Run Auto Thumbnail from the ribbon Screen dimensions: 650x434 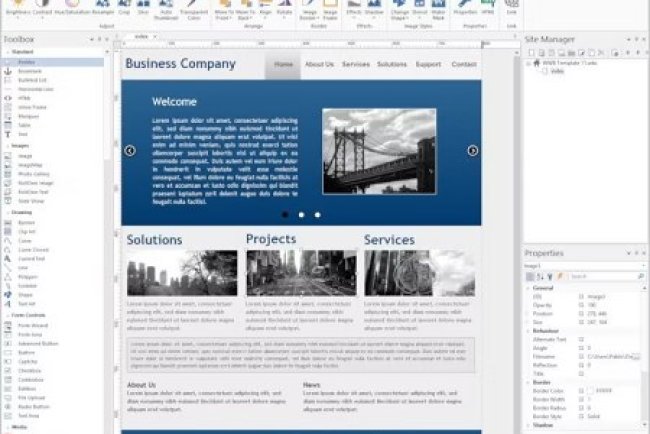pyautogui.click(x=166, y=9)
